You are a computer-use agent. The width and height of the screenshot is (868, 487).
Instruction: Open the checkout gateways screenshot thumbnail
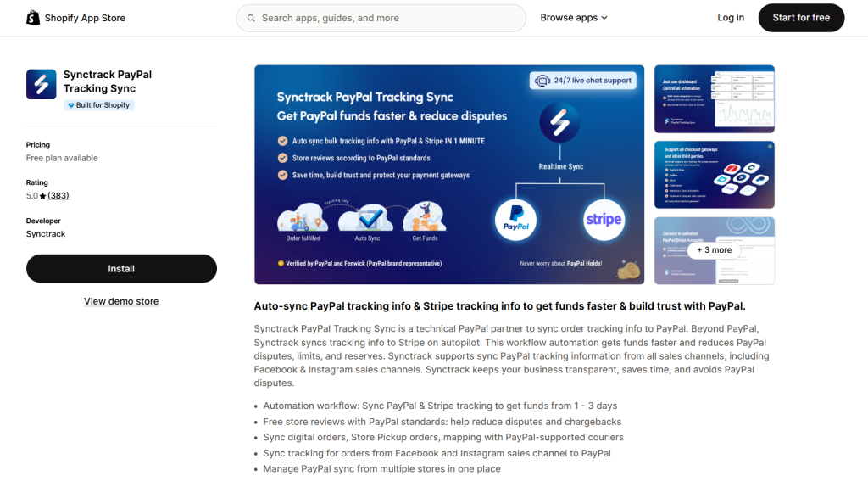click(x=714, y=175)
